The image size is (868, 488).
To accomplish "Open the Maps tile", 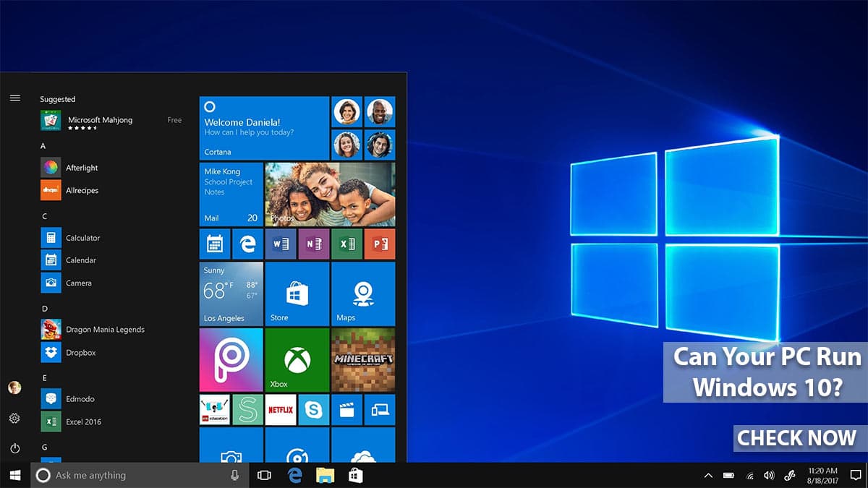I will tap(363, 294).
